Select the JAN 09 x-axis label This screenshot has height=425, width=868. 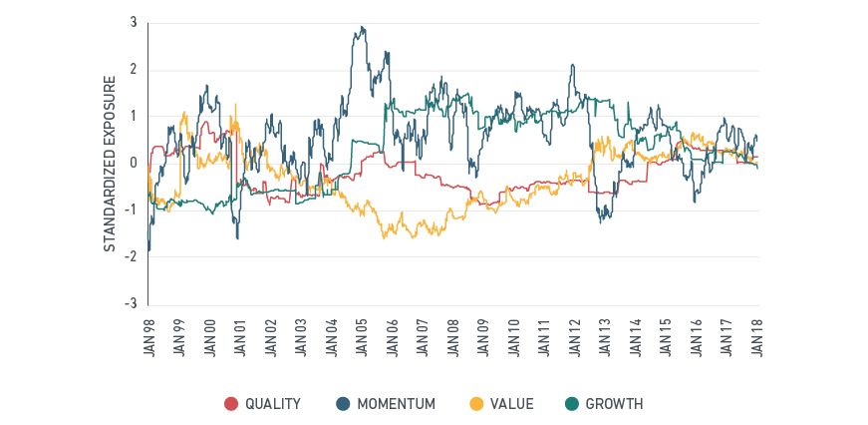[x=483, y=337]
